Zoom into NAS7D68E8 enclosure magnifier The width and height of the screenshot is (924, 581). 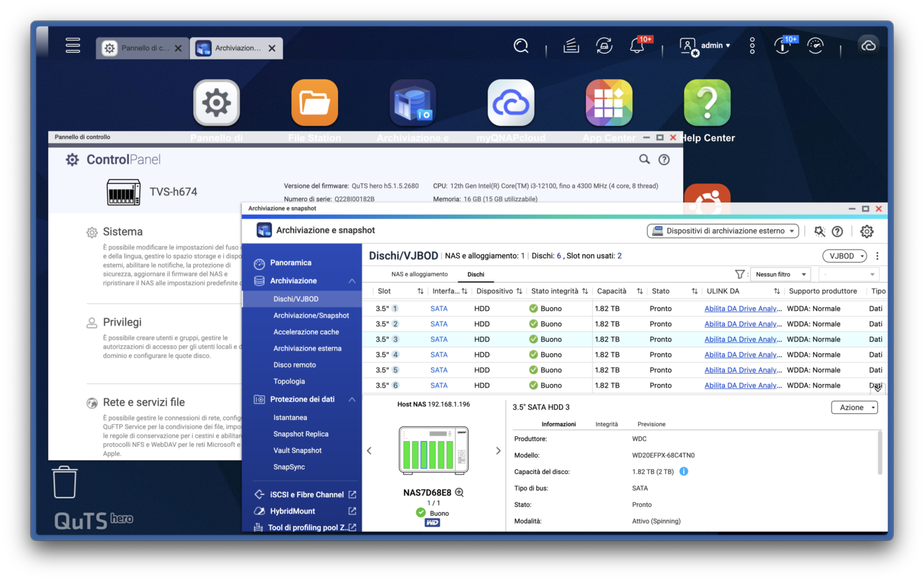coord(459,493)
